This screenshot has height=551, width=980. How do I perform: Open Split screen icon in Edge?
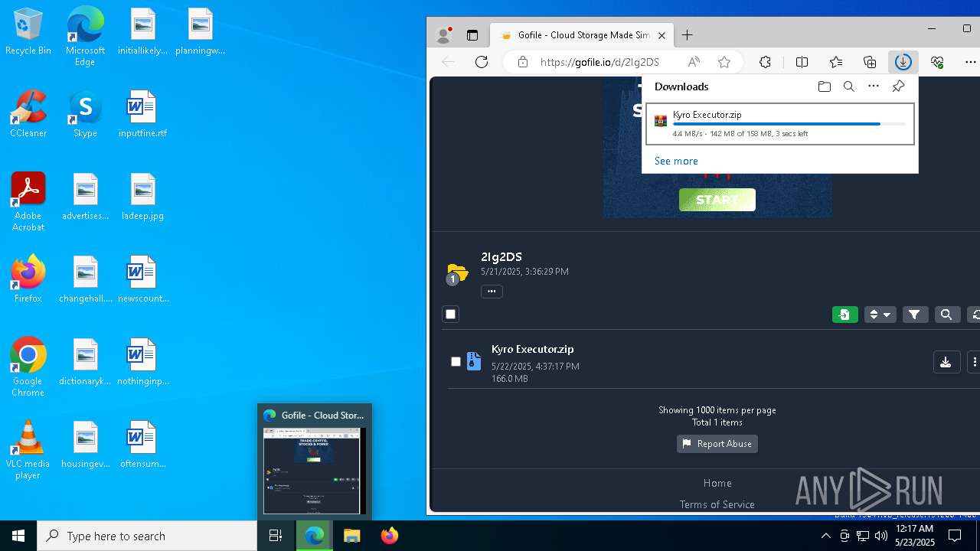coord(802,62)
